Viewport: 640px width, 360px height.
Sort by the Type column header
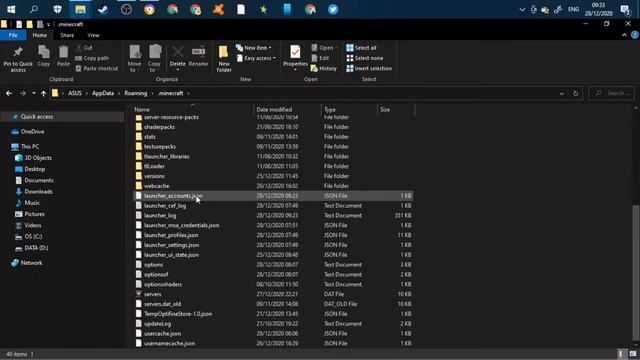[349, 109]
